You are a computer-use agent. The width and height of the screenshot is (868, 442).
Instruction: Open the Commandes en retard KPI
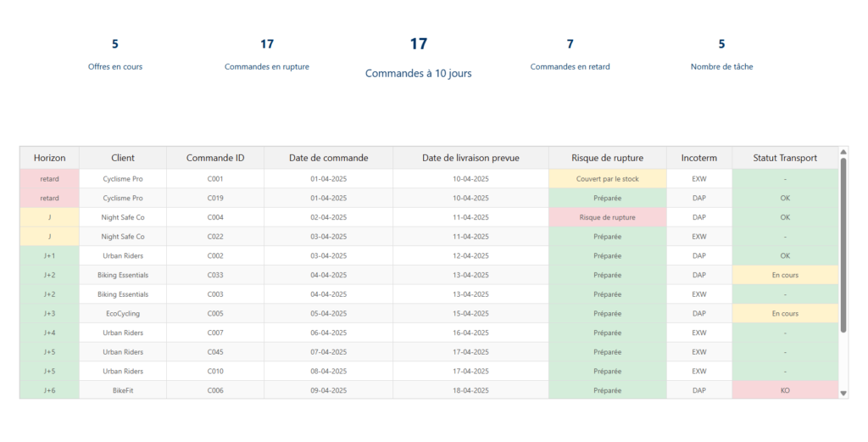(x=570, y=54)
